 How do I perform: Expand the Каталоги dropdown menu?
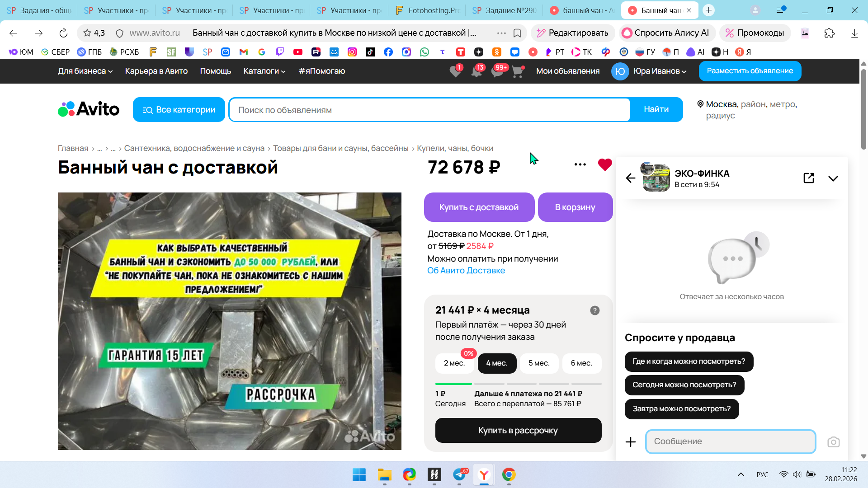[264, 71]
